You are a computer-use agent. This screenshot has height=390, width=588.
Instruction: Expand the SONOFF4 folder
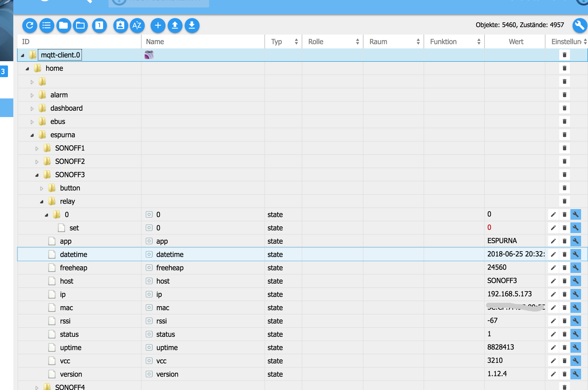point(37,388)
